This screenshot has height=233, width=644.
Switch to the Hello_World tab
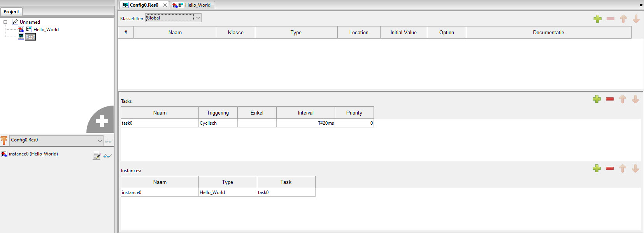tap(198, 5)
